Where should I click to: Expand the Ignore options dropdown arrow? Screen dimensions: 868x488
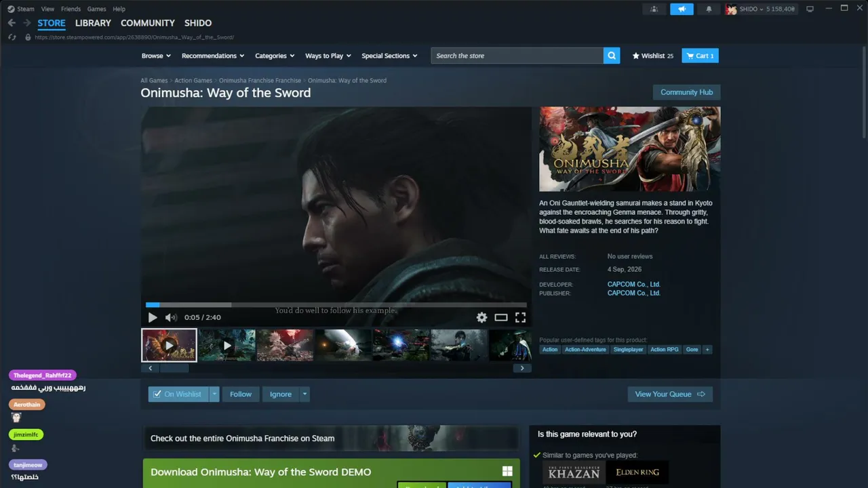(304, 394)
